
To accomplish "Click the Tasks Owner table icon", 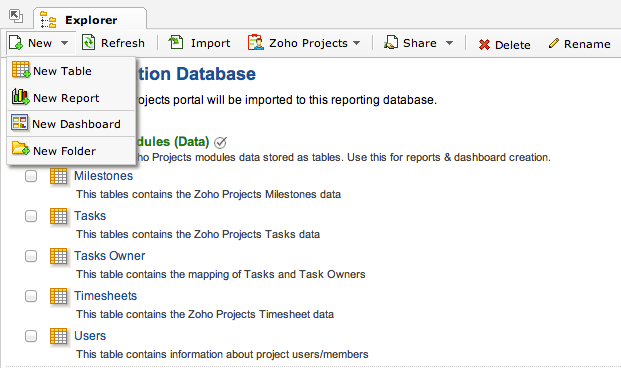I will tap(59, 256).
